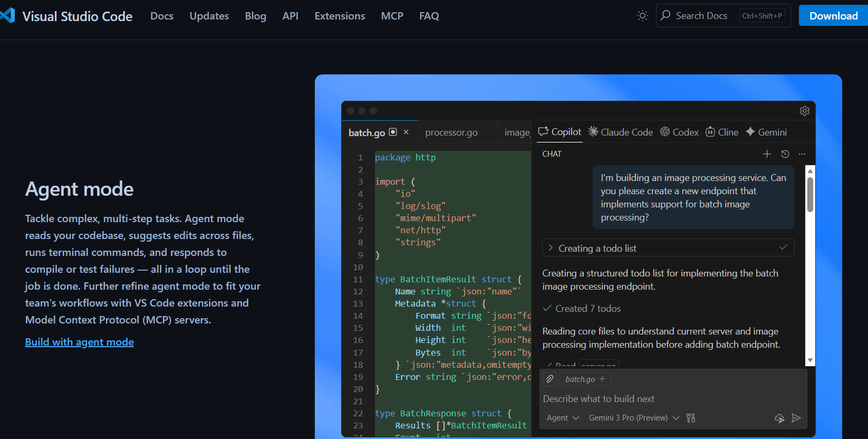Click the paperclip attach context icon
The image size is (868, 439).
550,379
